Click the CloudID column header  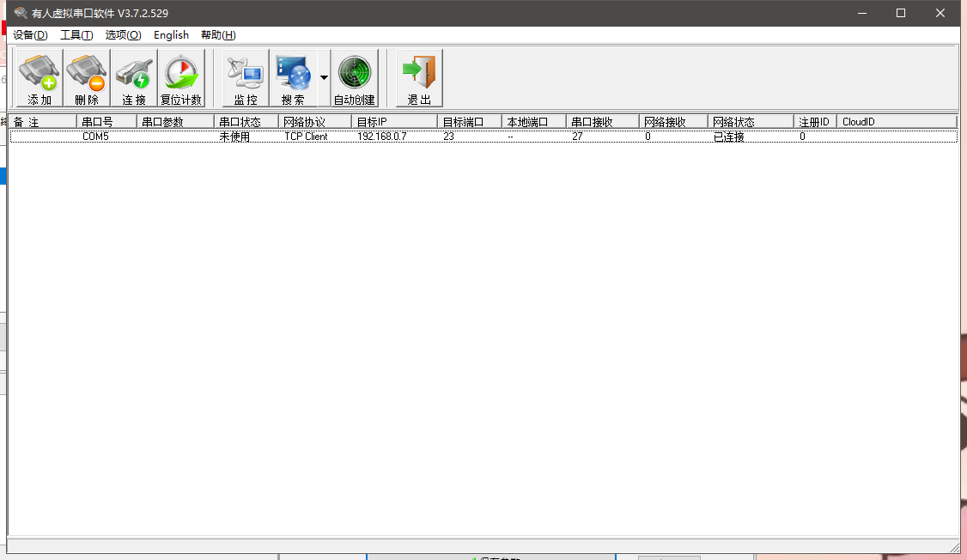click(897, 122)
